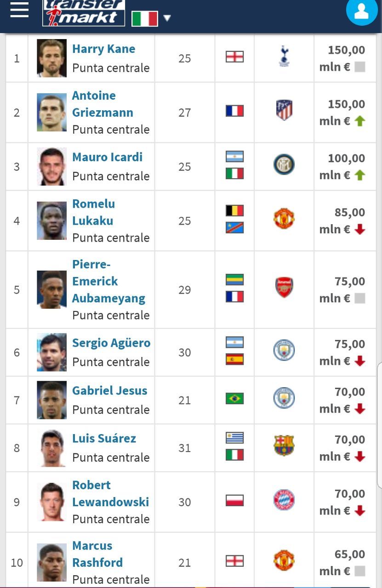Open the hamburger menu
382x588 pixels.
click(x=19, y=9)
